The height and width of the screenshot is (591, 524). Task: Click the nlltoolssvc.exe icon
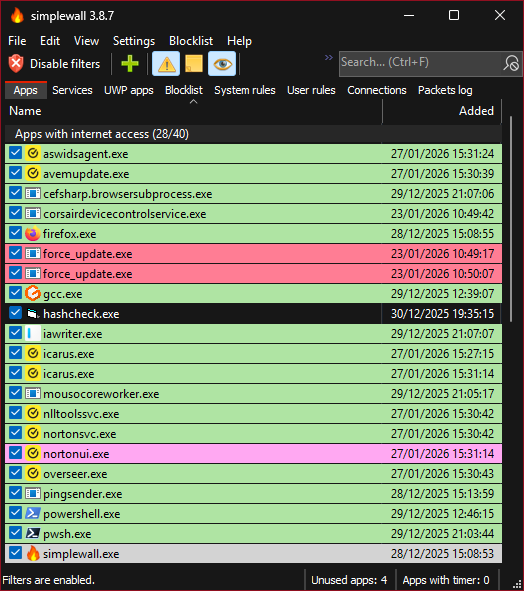pyautogui.click(x=33, y=413)
